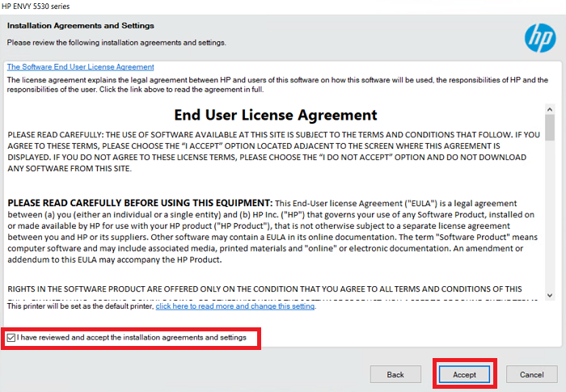
Task: Cancel the installation
Action: [531, 375]
